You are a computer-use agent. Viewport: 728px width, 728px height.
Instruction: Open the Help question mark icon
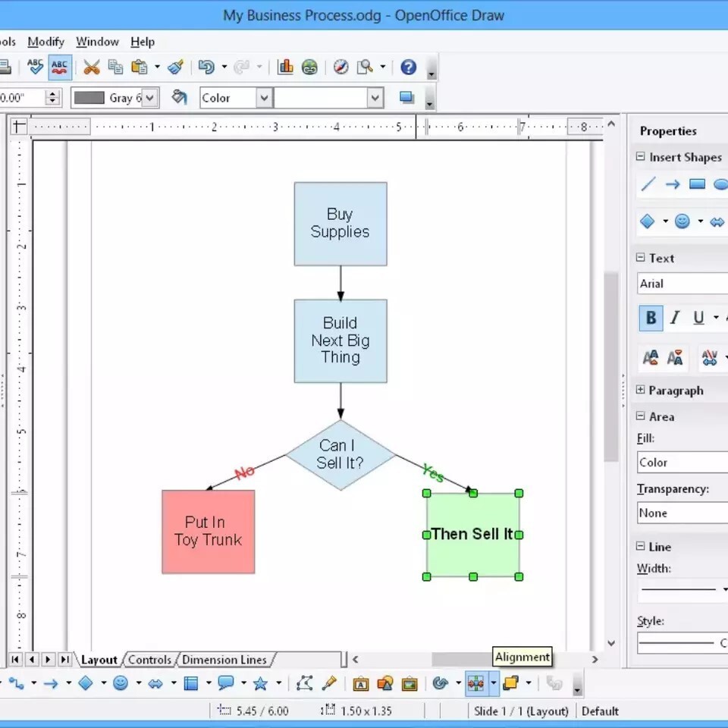click(x=409, y=67)
